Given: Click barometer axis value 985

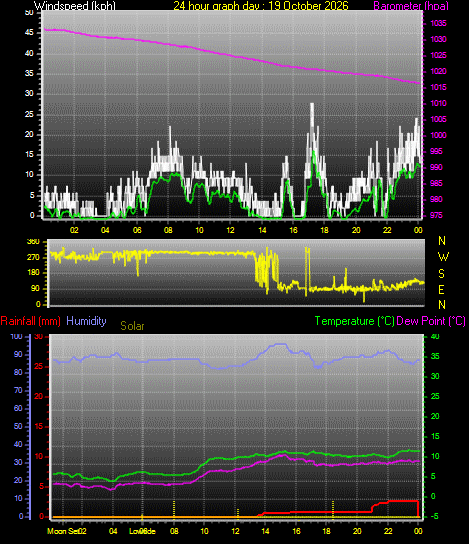Looking at the screenshot, I should pos(436,183).
